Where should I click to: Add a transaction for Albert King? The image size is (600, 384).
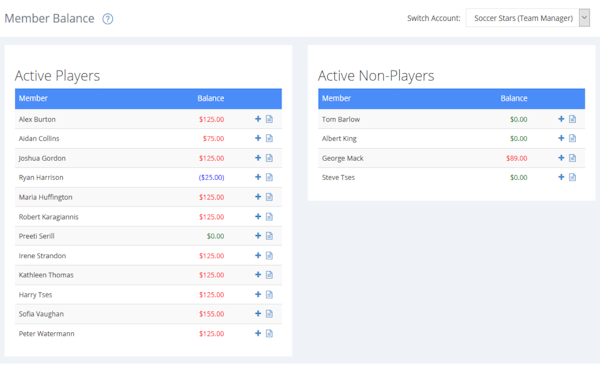[x=561, y=138]
